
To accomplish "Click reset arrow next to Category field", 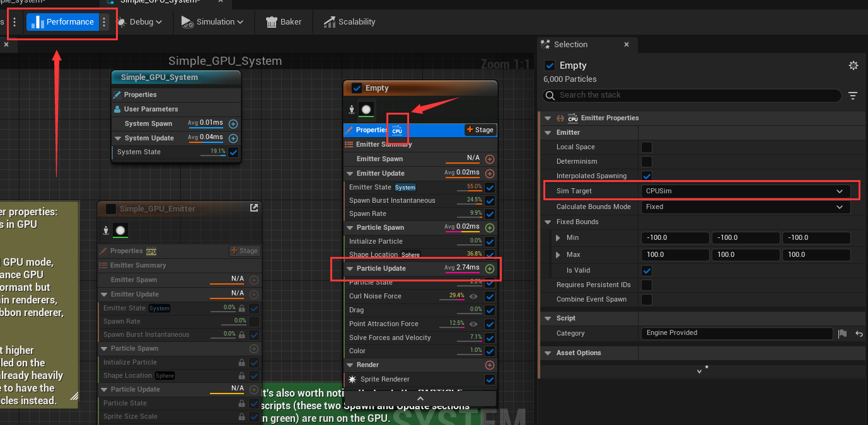I will (859, 334).
